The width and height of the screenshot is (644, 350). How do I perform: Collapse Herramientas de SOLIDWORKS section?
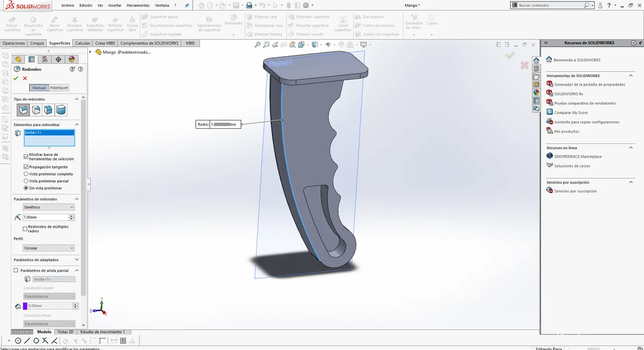tap(631, 75)
